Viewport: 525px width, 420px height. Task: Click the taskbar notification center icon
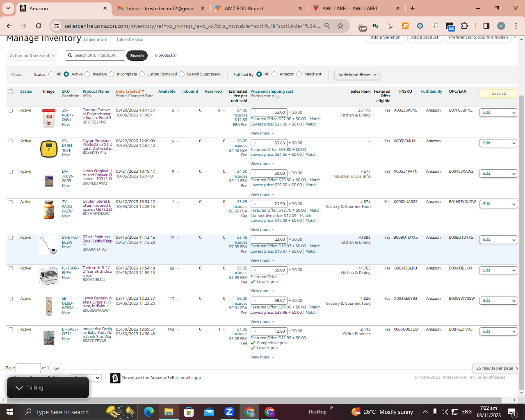pos(512,412)
